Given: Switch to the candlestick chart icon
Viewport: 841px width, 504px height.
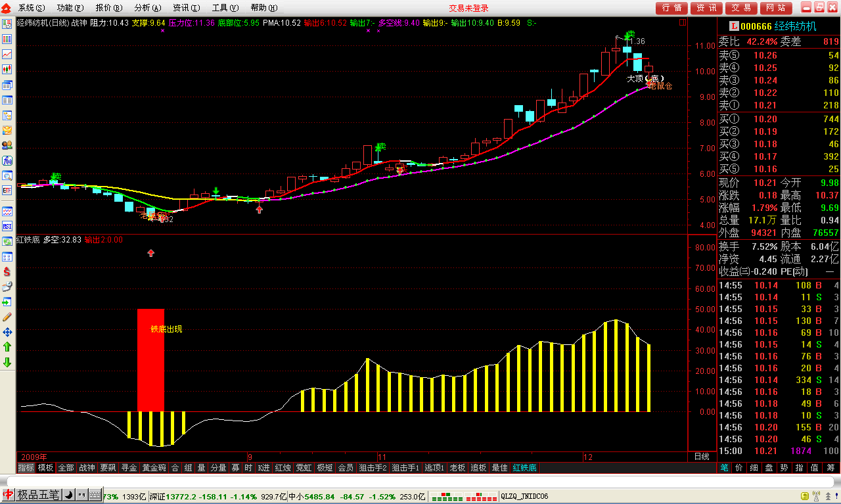Looking at the screenshot, I should pyautogui.click(x=7, y=69).
